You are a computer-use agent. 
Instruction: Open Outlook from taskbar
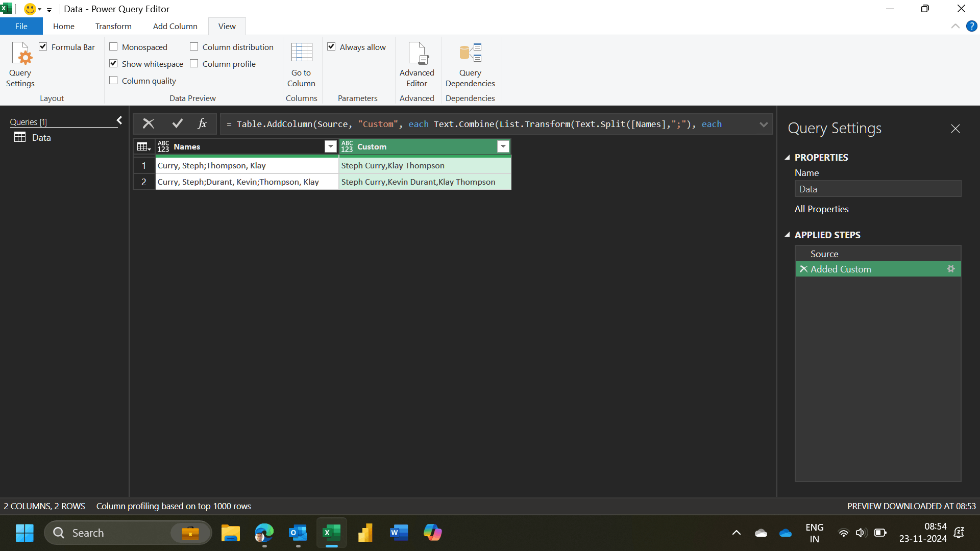(298, 533)
